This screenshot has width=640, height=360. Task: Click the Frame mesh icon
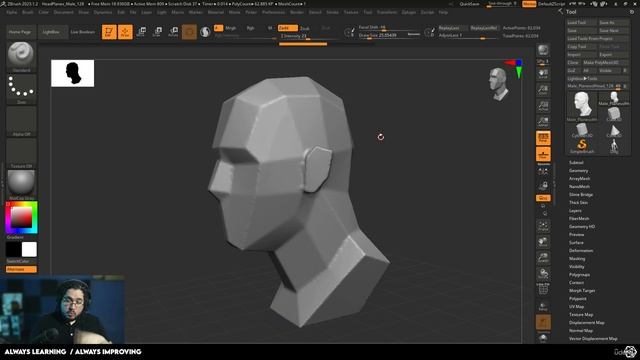(543, 226)
